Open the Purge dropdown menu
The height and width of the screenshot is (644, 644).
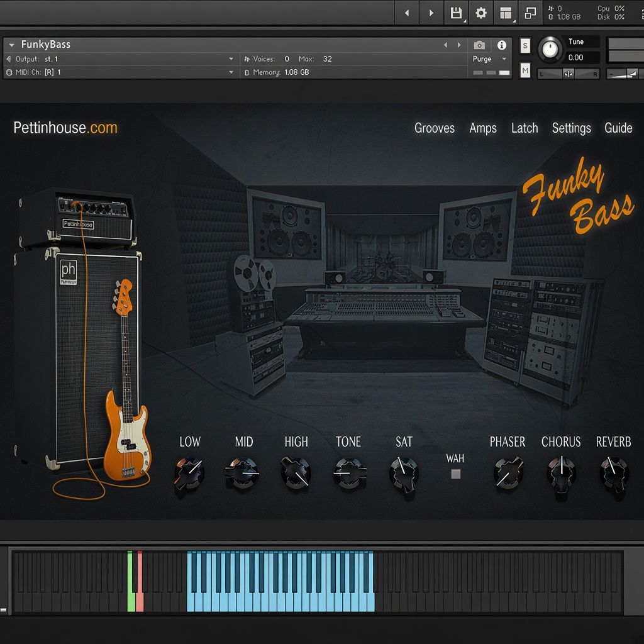pos(489,59)
